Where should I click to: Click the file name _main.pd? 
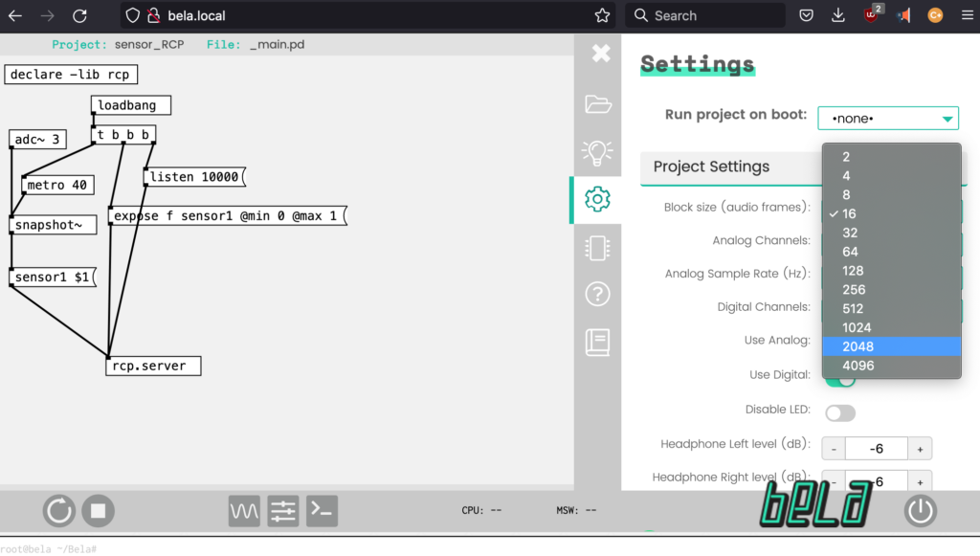click(277, 44)
